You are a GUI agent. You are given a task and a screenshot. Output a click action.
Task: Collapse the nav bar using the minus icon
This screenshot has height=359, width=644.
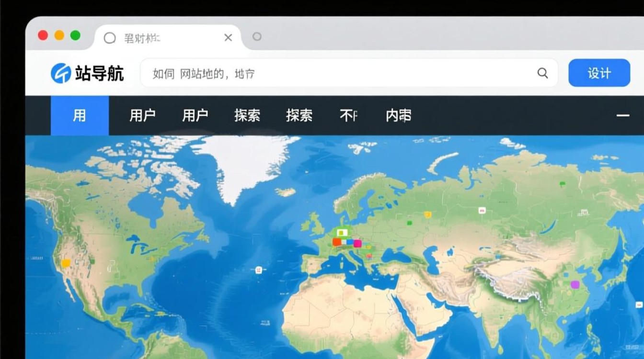622,115
